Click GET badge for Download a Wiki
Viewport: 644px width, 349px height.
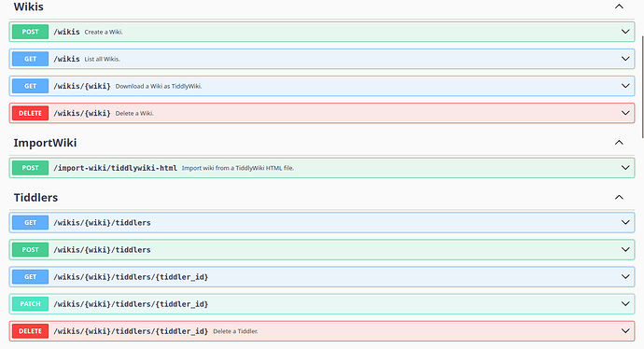31,86
